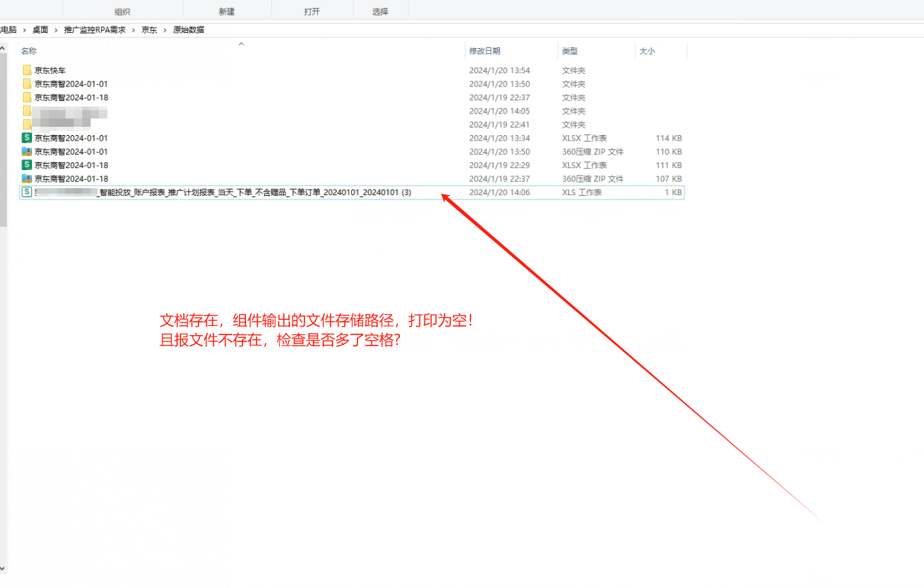Click folder icon of 京东商智2024-01-01 folder
Screen dimensions: 924x588
[x=27, y=84]
